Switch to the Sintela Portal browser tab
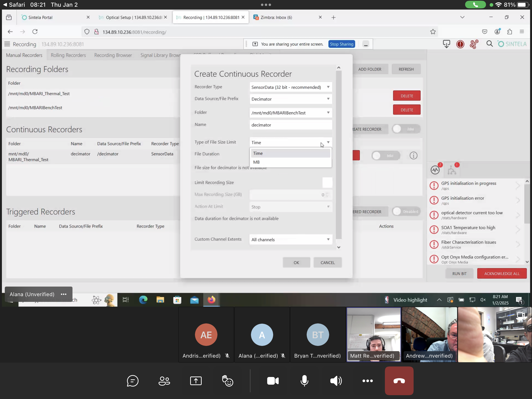The image size is (532, 399). click(55, 17)
